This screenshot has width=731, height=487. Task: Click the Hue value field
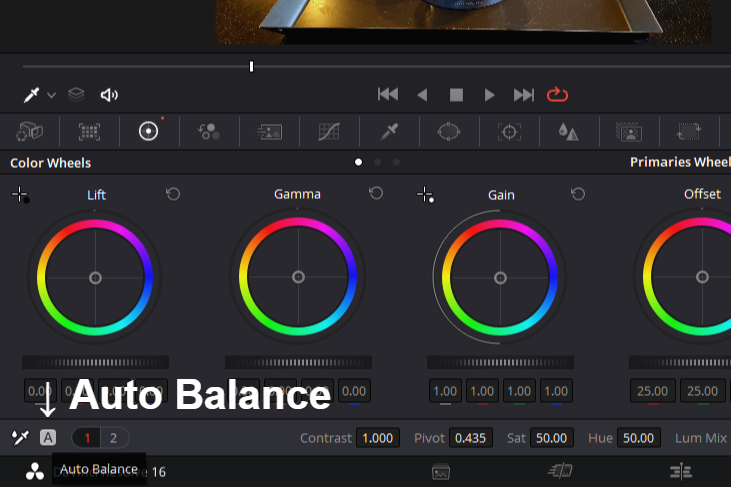(x=639, y=438)
